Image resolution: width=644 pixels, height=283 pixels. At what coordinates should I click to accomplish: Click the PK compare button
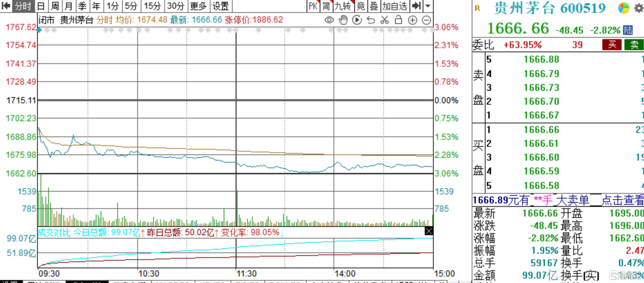pyautogui.click(x=313, y=6)
